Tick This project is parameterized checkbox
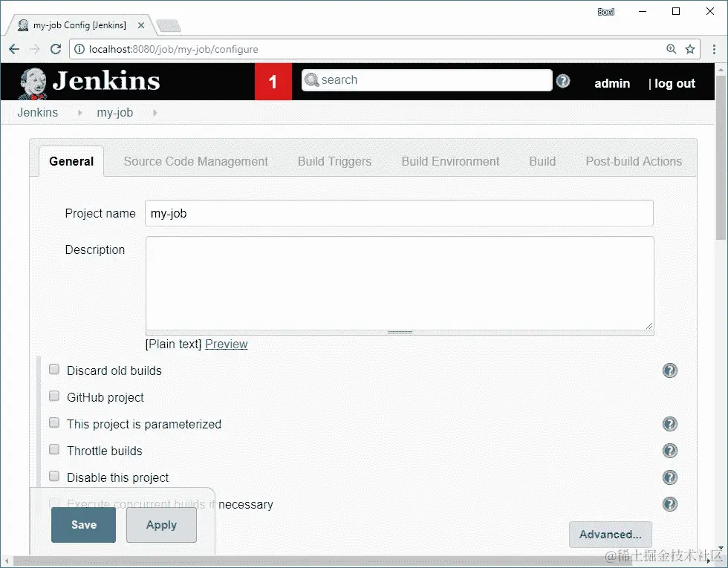The image size is (728, 568). coord(54,422)
